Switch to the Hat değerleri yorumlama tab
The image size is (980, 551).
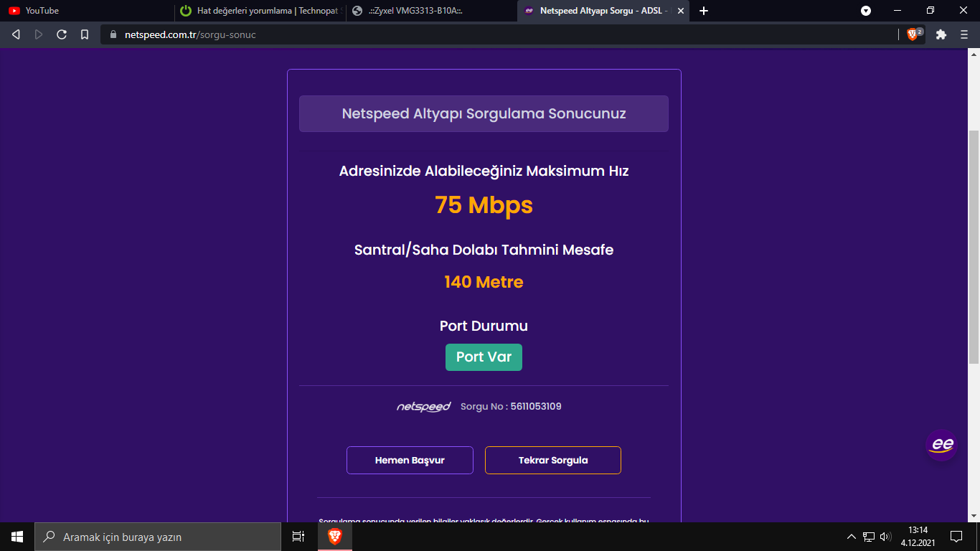click(x=260, y=11)
